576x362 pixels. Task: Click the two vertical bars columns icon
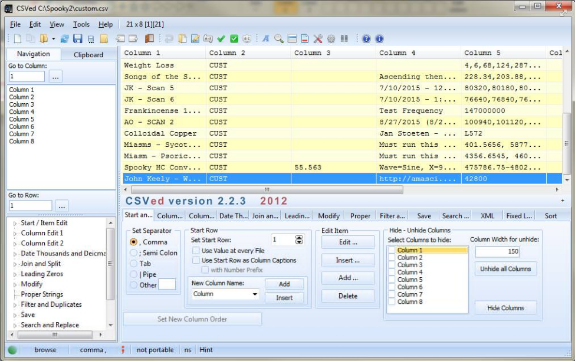[344, 38]
